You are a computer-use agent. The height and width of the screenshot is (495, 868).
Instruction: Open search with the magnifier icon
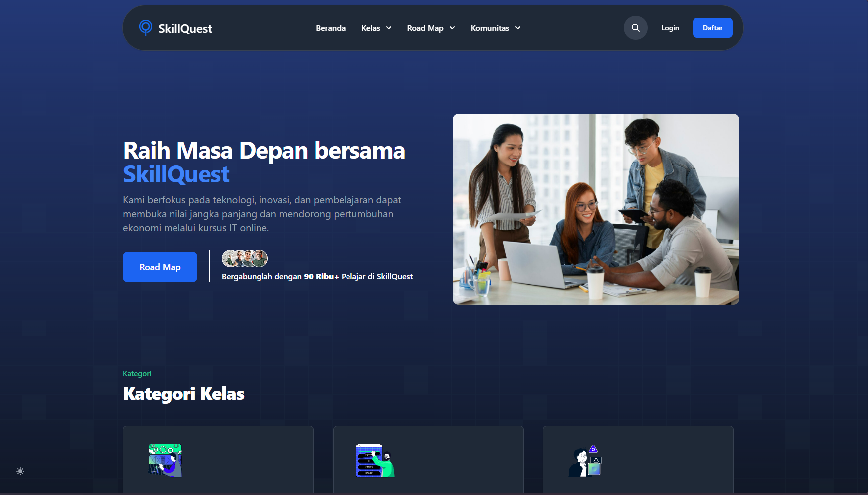(x=635, y=28)
